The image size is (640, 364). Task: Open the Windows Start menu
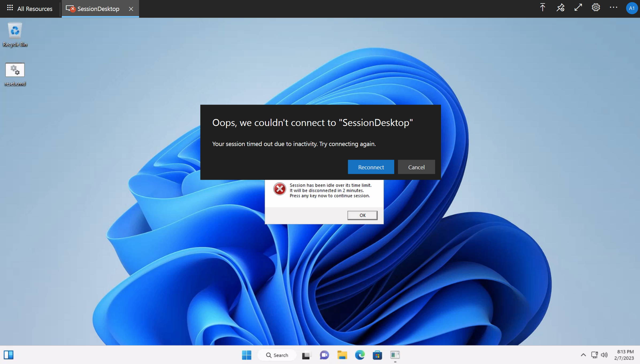(x=247, y=355)
